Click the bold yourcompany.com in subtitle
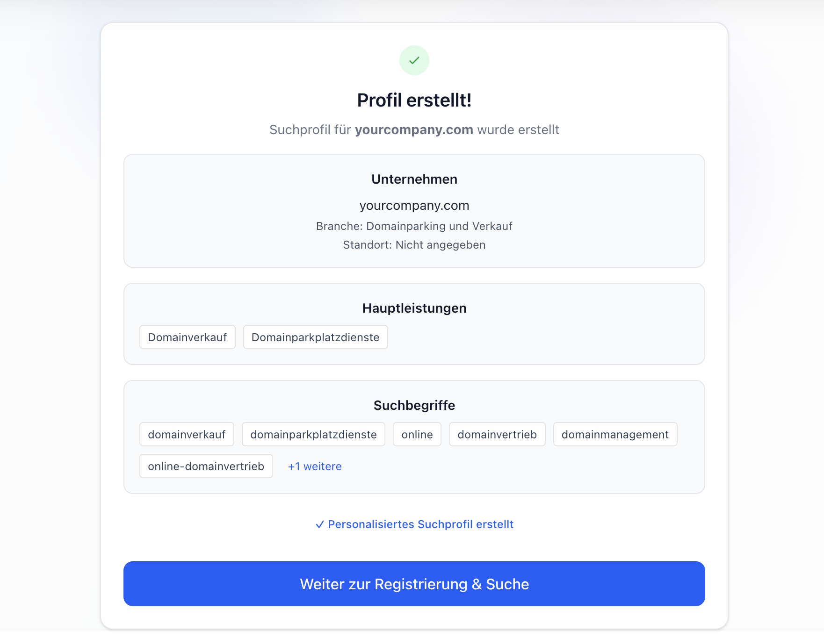Viewport: 824px width, 644px height. point(413,130)
